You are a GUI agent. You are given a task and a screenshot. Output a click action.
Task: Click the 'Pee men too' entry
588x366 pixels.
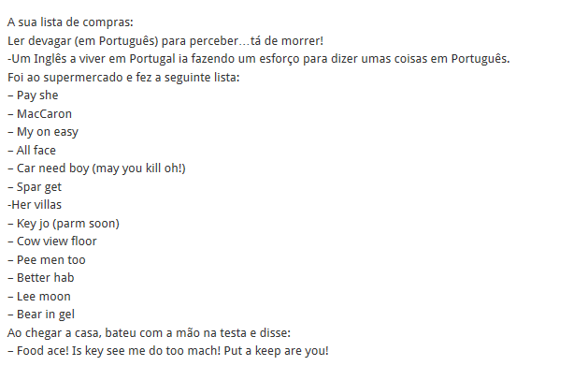(x=47, y=260)
